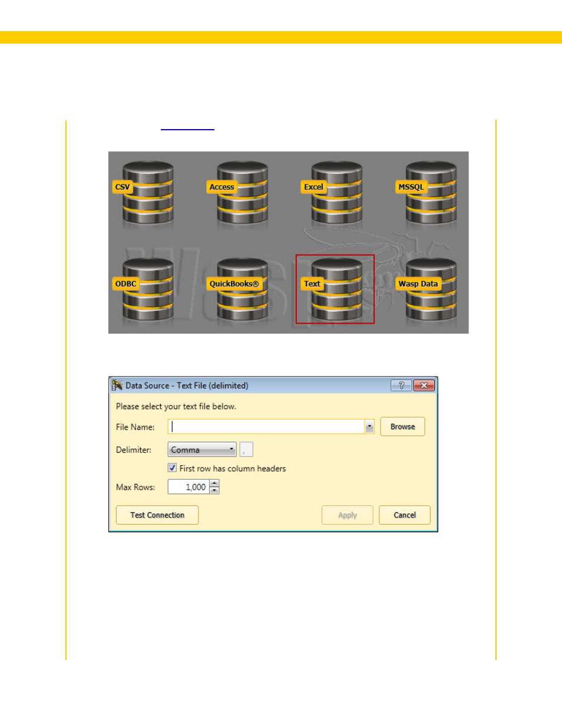Click the dialog title 'Data Source - Text File (delimited)'
Image resolution: width=562 pixels, height=728 pixels.
(187, 386)
